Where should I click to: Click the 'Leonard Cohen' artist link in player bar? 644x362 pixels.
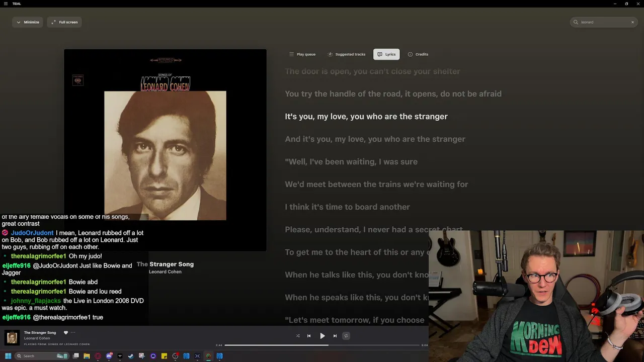[37, 338]
